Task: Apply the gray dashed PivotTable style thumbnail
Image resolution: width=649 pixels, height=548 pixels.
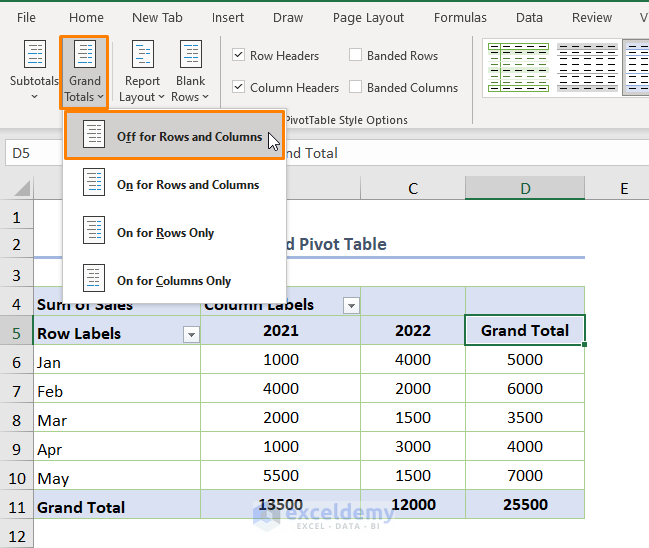Action: [x=587, y=67]
